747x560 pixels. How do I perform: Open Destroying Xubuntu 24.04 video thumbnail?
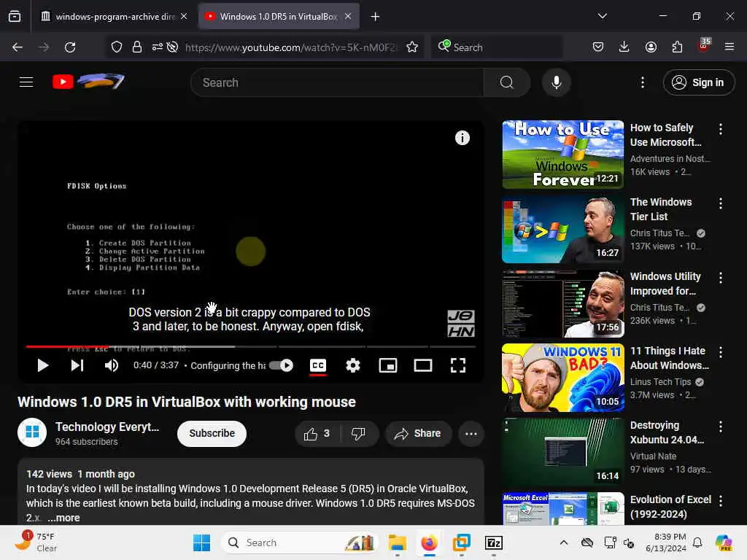[562, 452]
